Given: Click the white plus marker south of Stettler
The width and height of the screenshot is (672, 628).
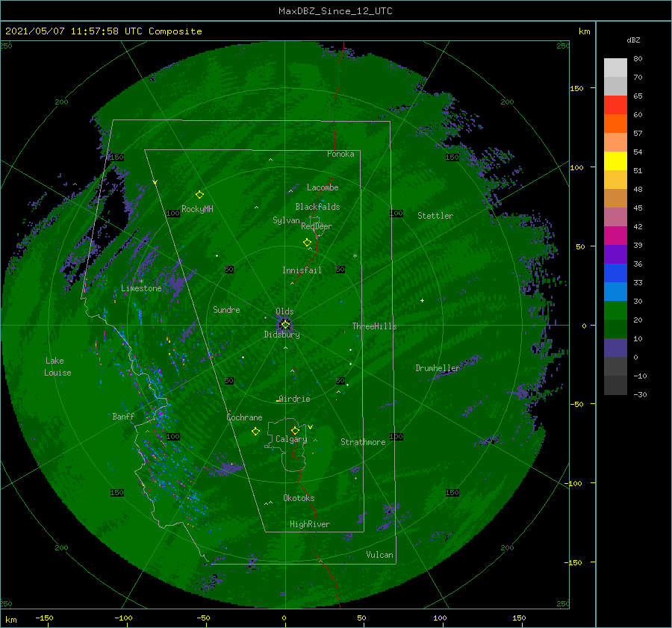Looking at the screenshot, I should coord(422,300).
